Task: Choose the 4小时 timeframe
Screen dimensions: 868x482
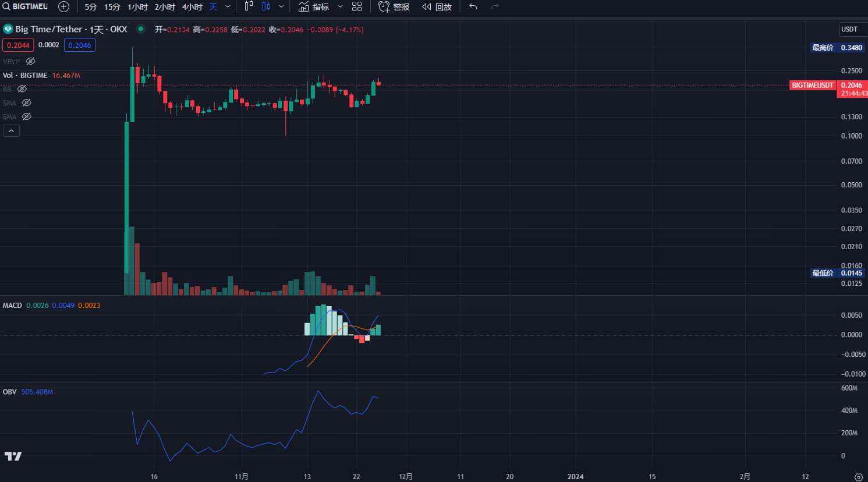Action: point(192,7)
